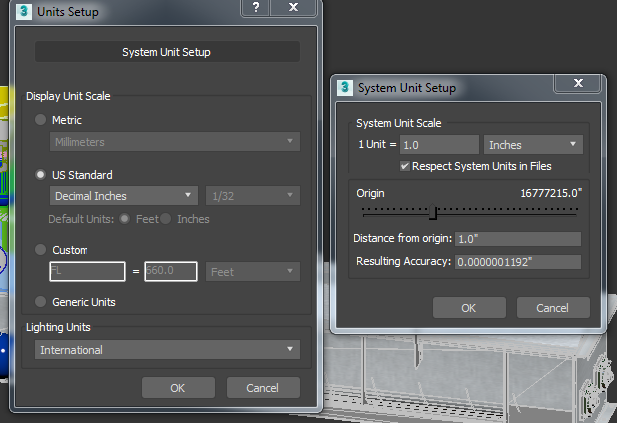The height and width of the screenshot is (423, 617).
Task: Close the System Unit Setup dialog
Action: [578, 83]
